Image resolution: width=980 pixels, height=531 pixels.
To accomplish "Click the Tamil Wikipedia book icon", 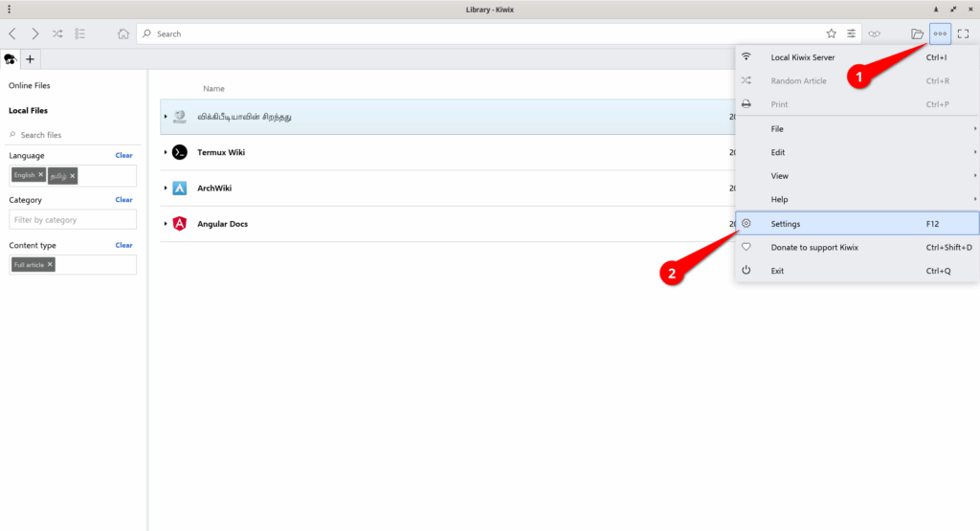I will 179,116.
